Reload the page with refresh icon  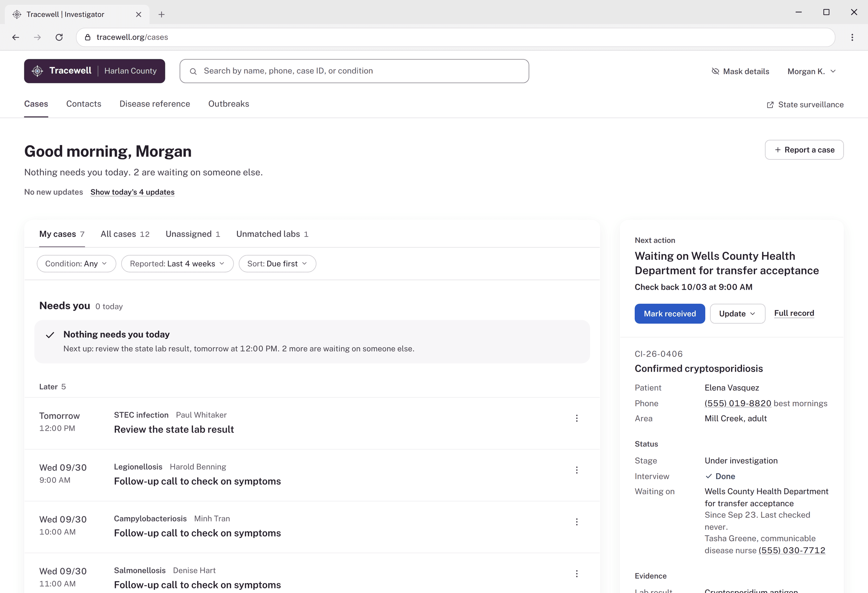[x=59, y=37]
